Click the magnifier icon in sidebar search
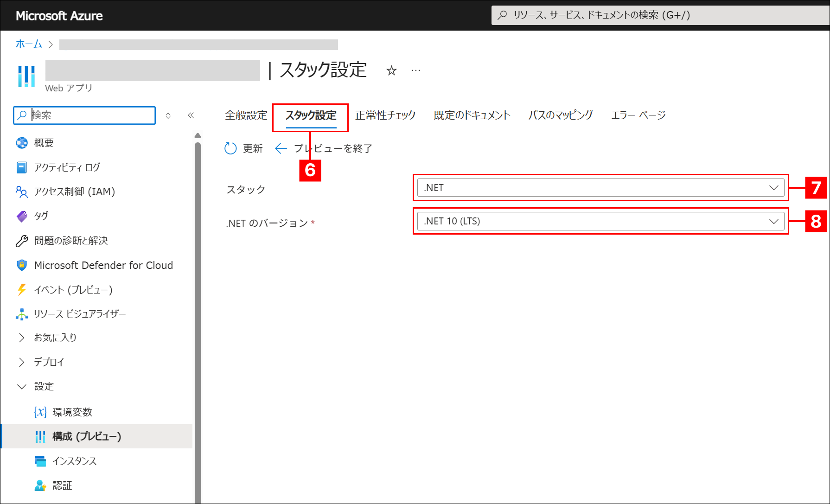Image resolution: width=830 pixels, height=504 pixels. 22,115
